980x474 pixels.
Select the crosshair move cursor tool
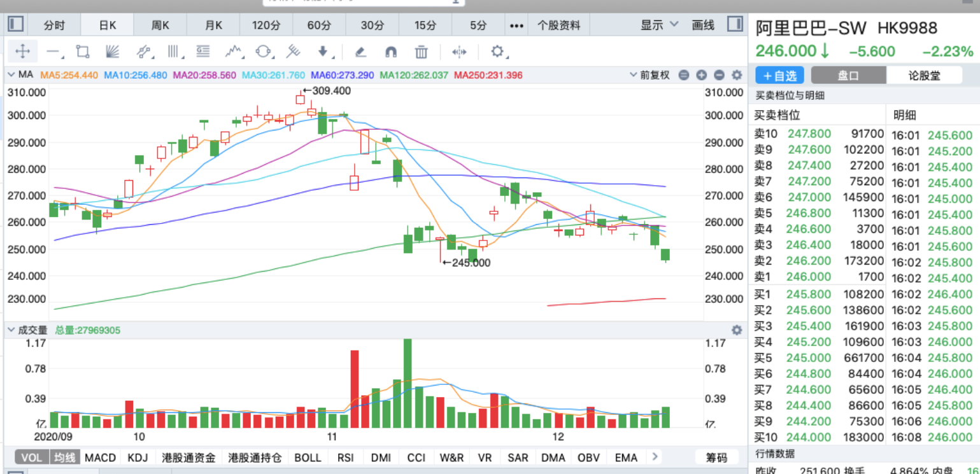point(22,52)
